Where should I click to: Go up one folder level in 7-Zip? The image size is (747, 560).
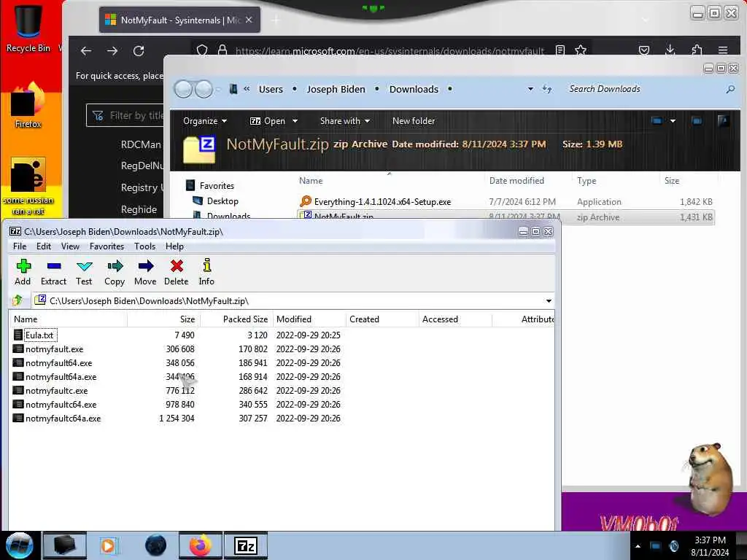tap(18, 300)
